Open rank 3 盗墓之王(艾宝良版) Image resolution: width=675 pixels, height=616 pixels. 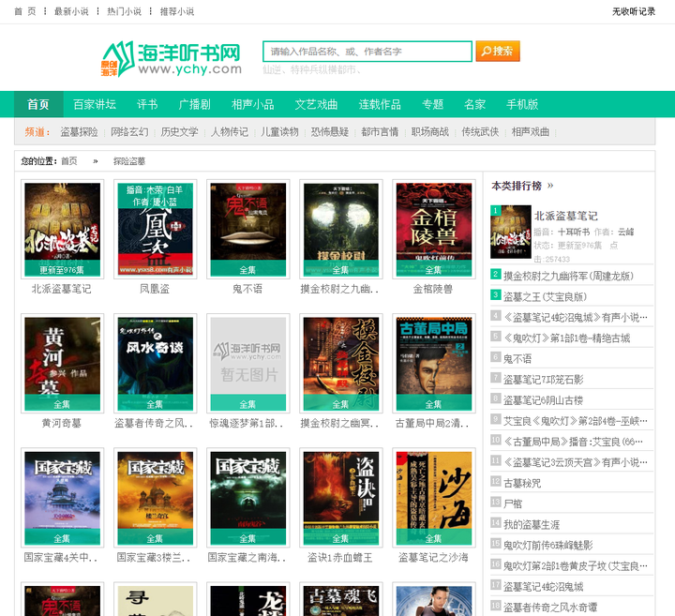(x=545, y=296)
